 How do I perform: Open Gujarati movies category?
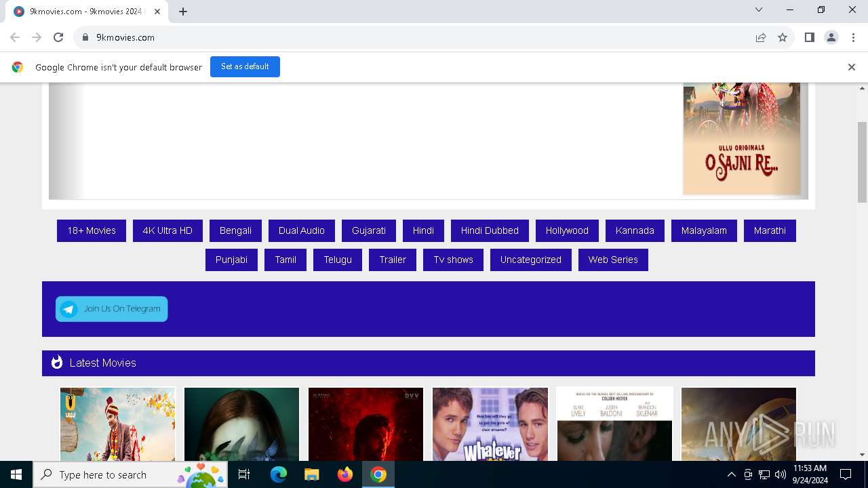(369, 230)
